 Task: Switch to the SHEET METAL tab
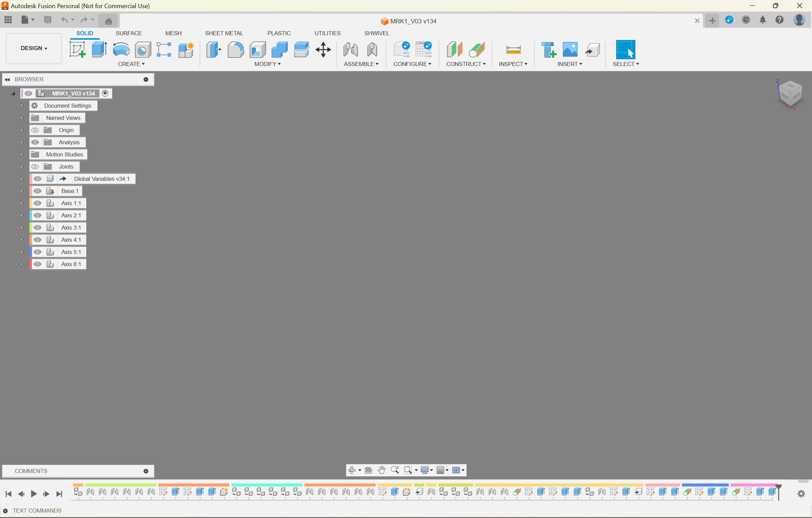224,33
